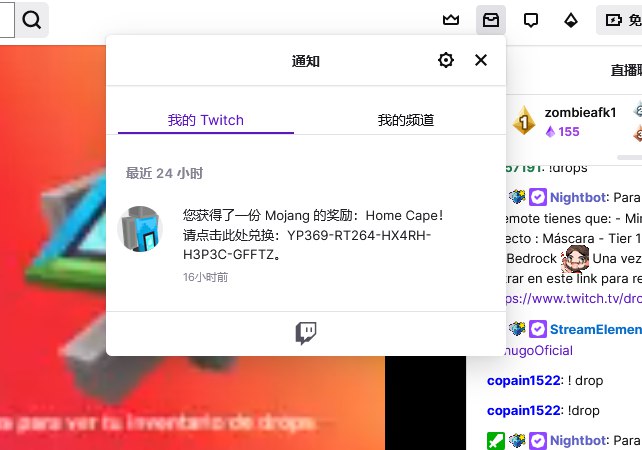Open notification settings gear icon
This screenshot has width=642, height=450.
click(x=445, y=60)
